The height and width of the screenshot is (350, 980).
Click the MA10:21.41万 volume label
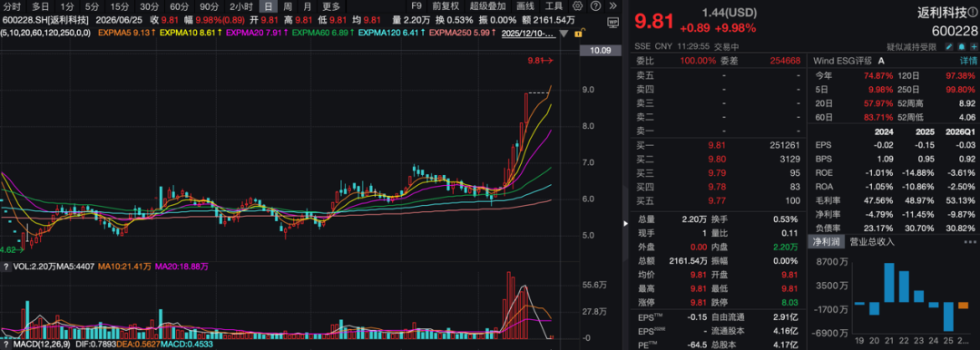click(x=123, y=267)
